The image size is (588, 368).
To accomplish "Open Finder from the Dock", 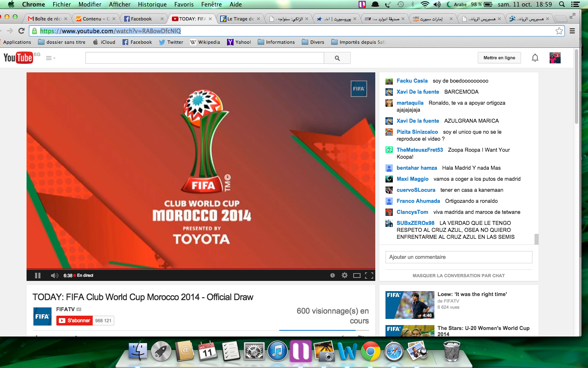I will 138,351.
